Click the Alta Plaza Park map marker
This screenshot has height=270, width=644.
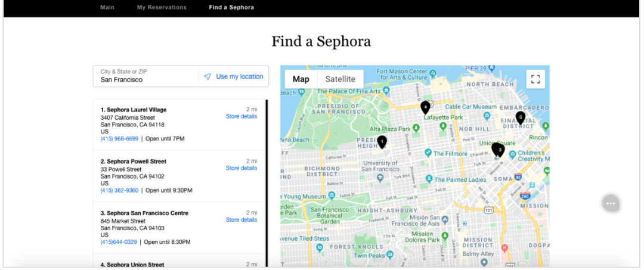point(416,128)
